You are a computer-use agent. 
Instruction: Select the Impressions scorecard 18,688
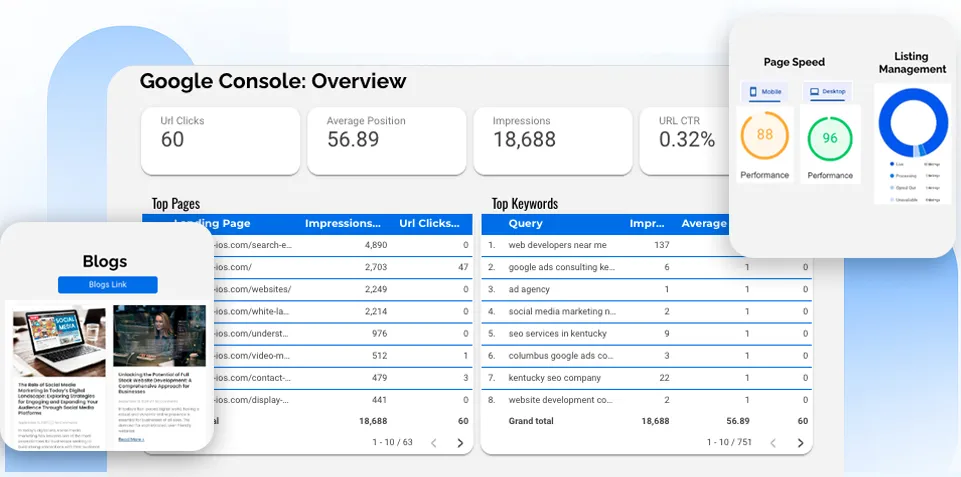tap(553, 141)
